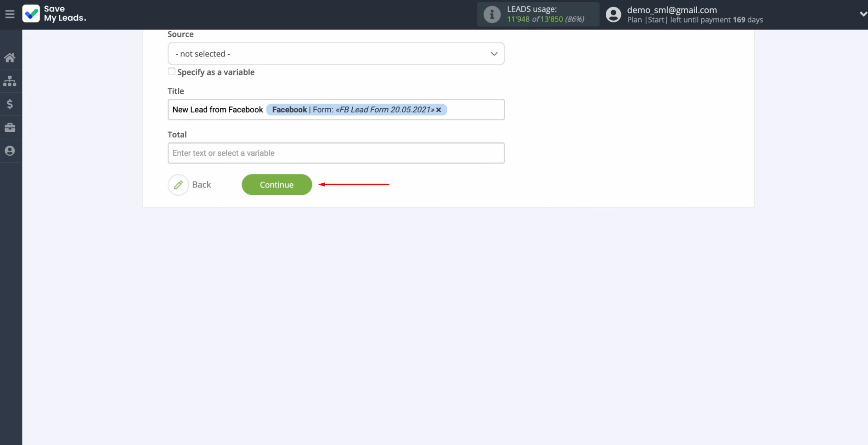Click the Back pencil icon

[x=178, y=185]
